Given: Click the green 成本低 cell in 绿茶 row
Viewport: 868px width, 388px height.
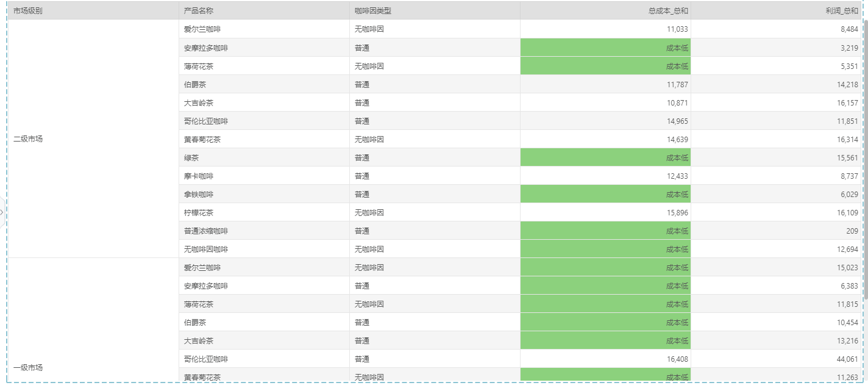Looking at the screenshot, I should (605, 158).
